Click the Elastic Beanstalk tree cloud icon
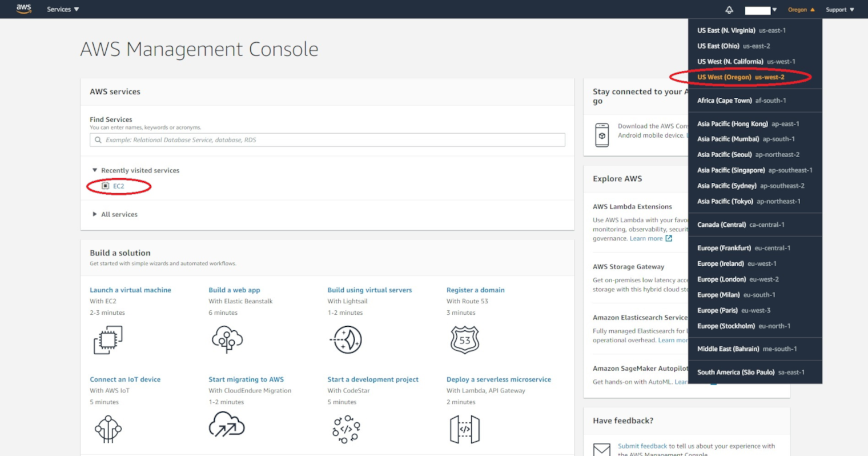The image size is (868, 456). (227, 339)
